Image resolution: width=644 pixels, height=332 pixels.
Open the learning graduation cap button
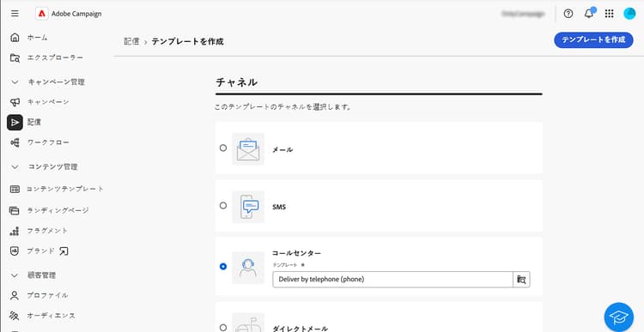tap(619, 317)
